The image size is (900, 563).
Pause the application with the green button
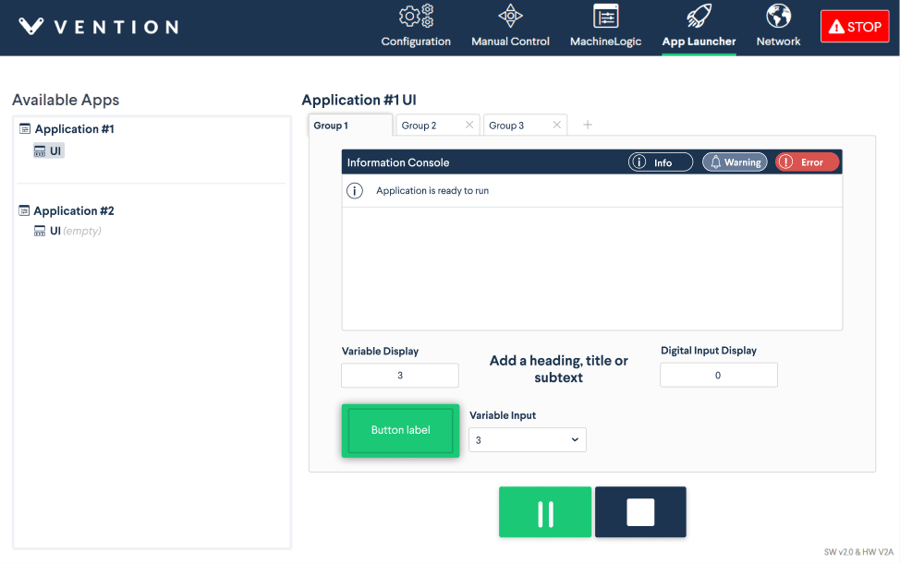pos(545,512)
